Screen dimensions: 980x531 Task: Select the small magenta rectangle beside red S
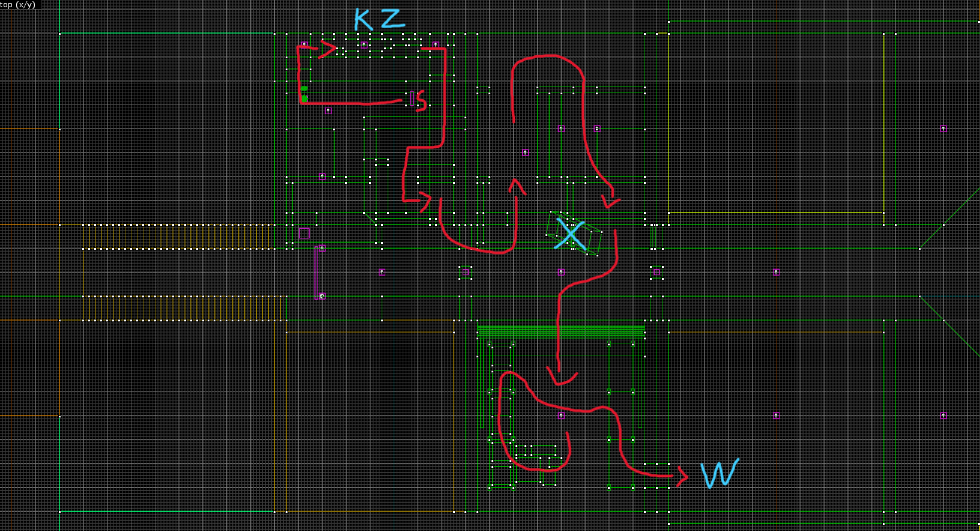[x=412, y=97]
